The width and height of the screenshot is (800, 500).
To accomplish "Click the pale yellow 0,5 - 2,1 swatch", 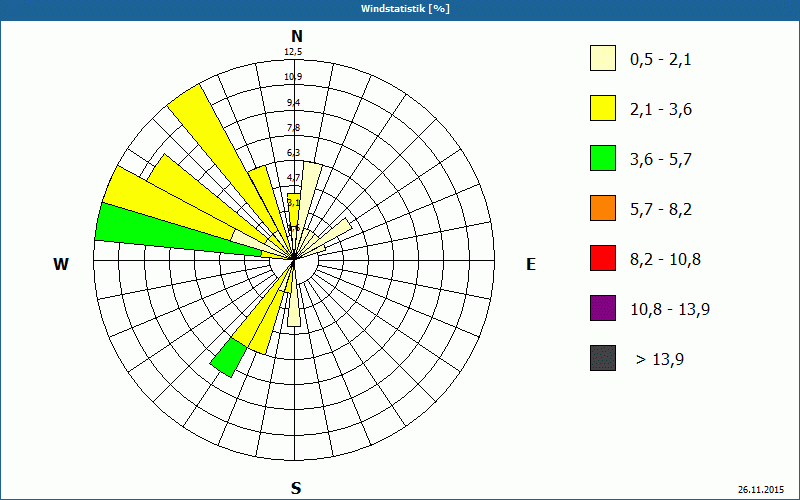I will [603, 58].
